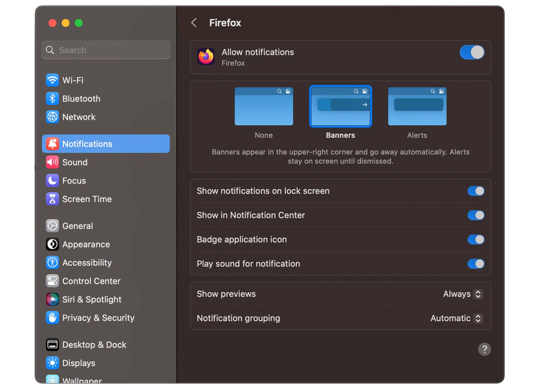541x392 pixels.
Task: Click the Desktop & Dock icon
Action: (52, 344)
